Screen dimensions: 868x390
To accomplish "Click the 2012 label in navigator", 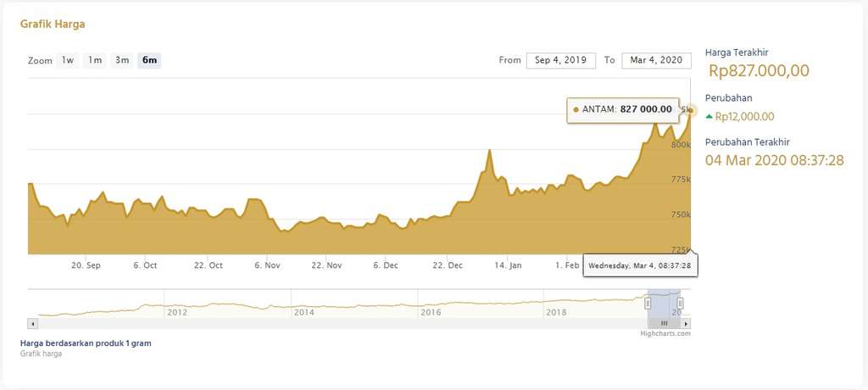I will [x=177, y=313].
